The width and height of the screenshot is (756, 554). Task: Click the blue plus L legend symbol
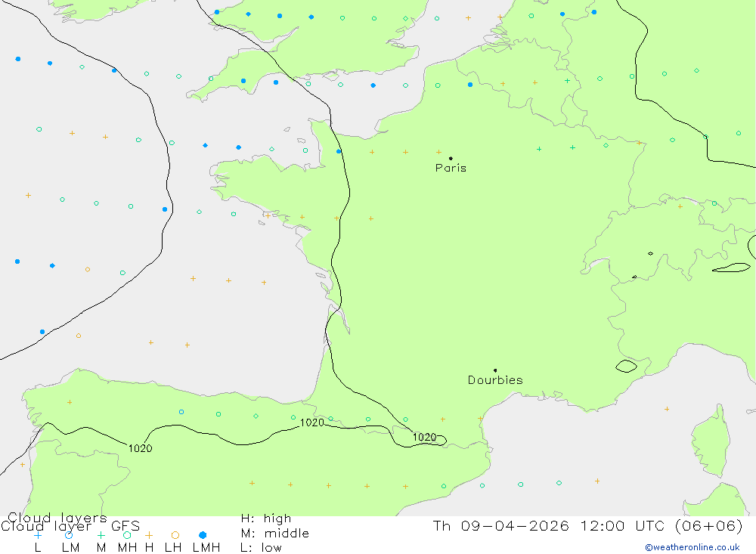click(x=38, y=535)
